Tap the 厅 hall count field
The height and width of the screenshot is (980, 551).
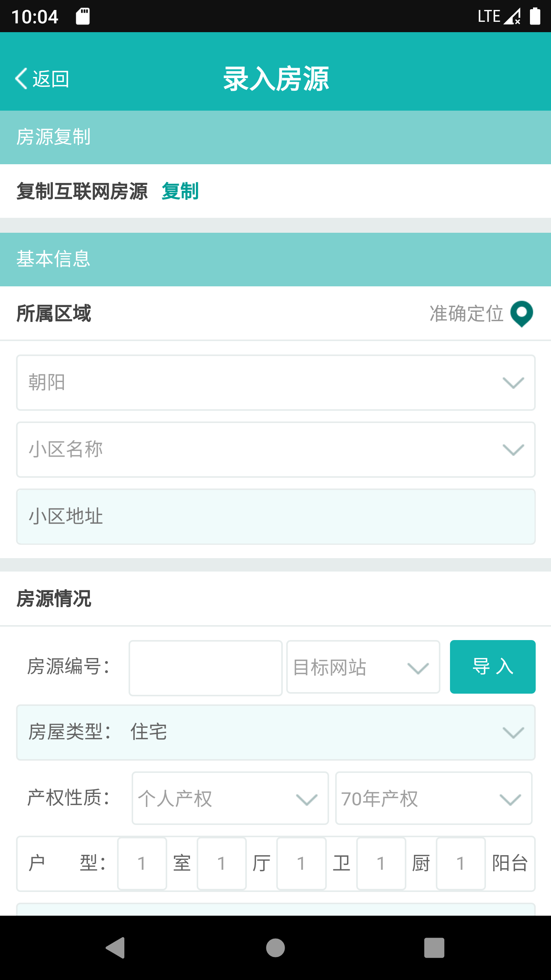[222, 864]
